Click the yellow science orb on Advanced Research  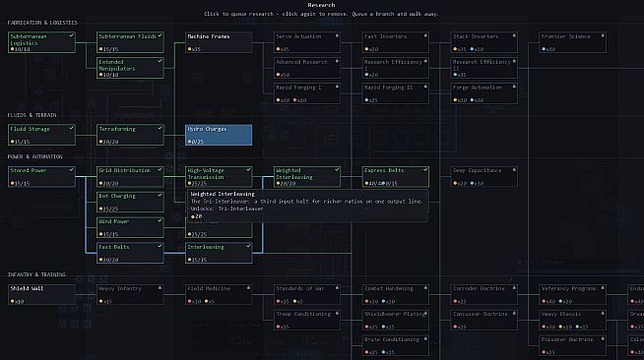278,75
